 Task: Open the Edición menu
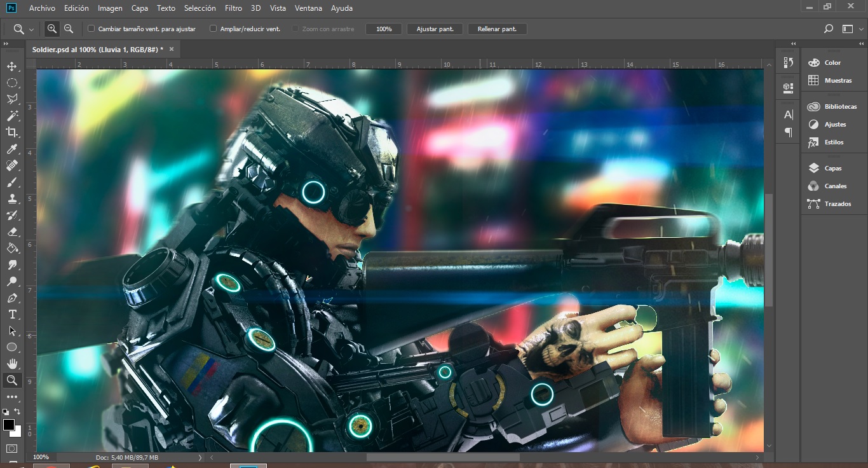76,8
